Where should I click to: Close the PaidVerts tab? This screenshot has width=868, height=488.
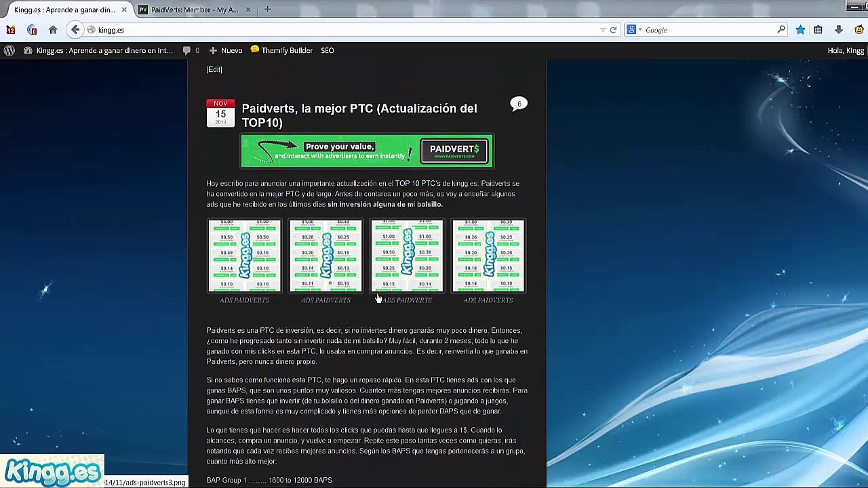[248, 9]
